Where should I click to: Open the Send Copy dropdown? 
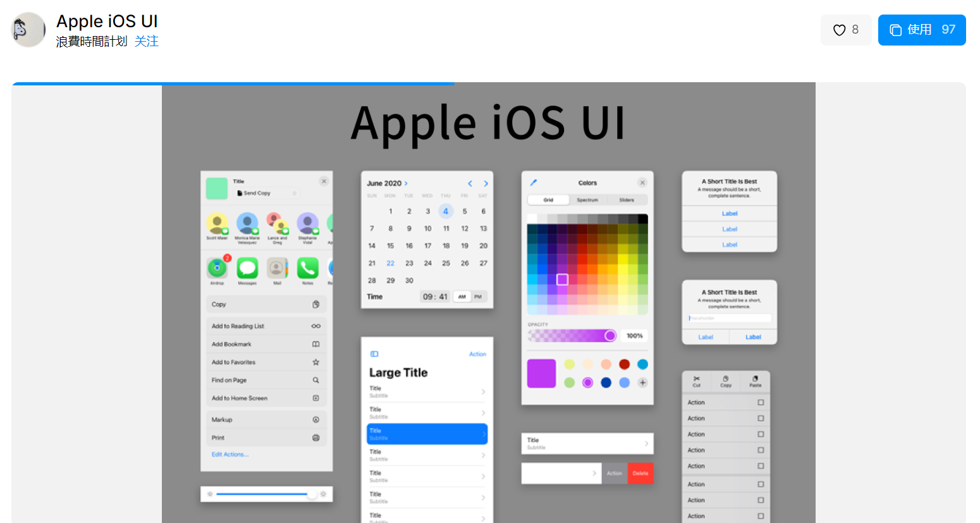coord(266,193)
